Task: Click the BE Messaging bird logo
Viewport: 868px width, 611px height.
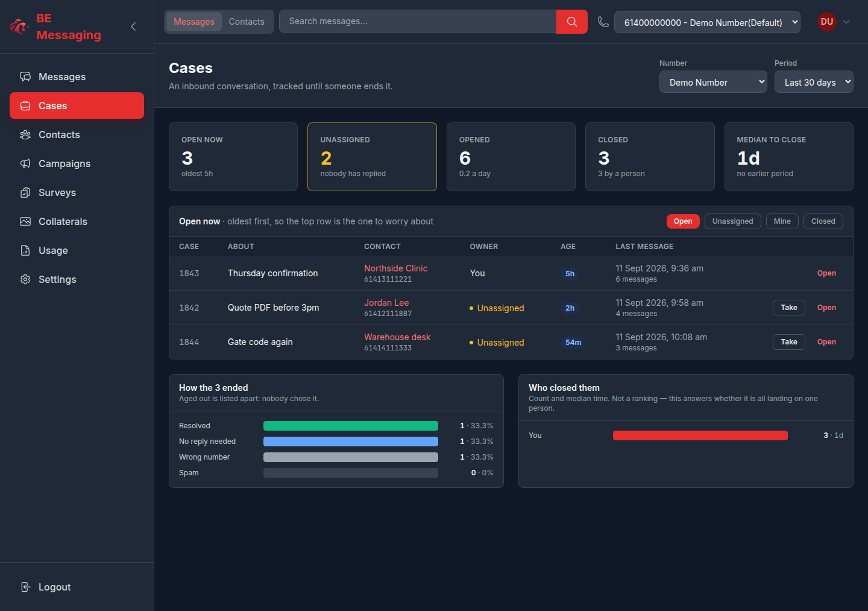Action: (x=19, y=27)
